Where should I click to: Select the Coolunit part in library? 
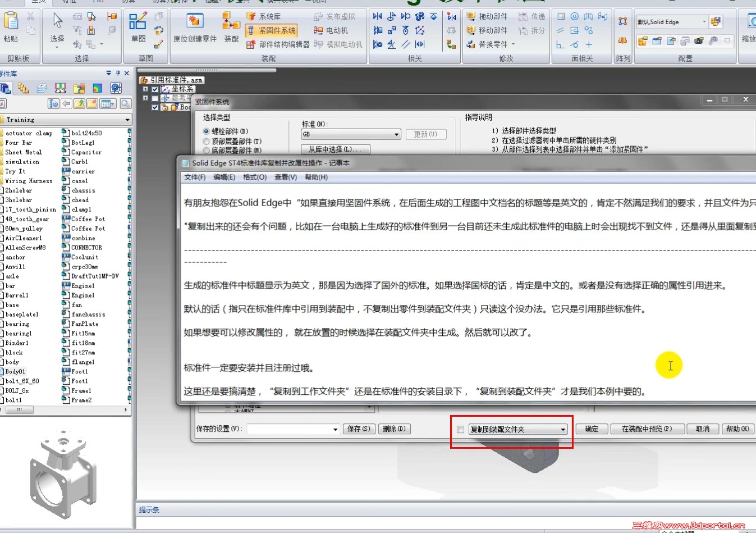pyautogui.click(x=80, y=257)
